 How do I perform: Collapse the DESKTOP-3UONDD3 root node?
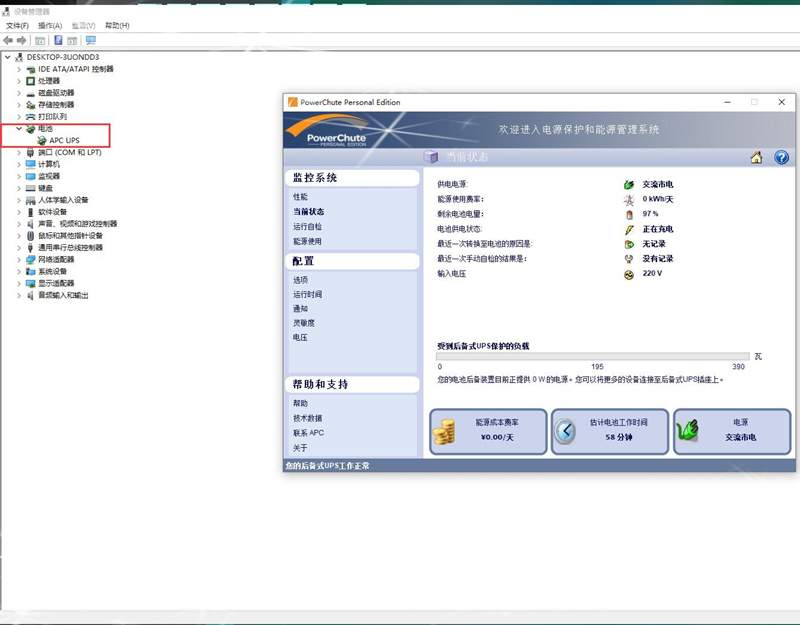tap(8, 57)
